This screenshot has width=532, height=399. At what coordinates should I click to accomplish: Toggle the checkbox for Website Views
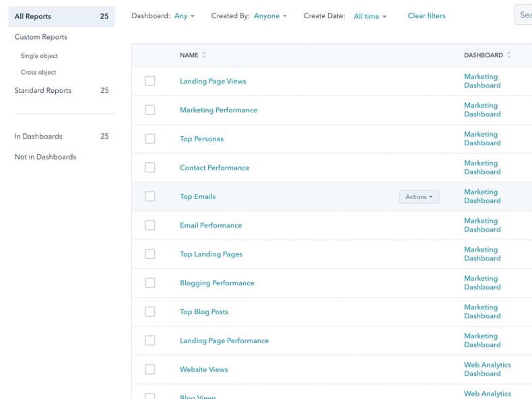point(149,369)
